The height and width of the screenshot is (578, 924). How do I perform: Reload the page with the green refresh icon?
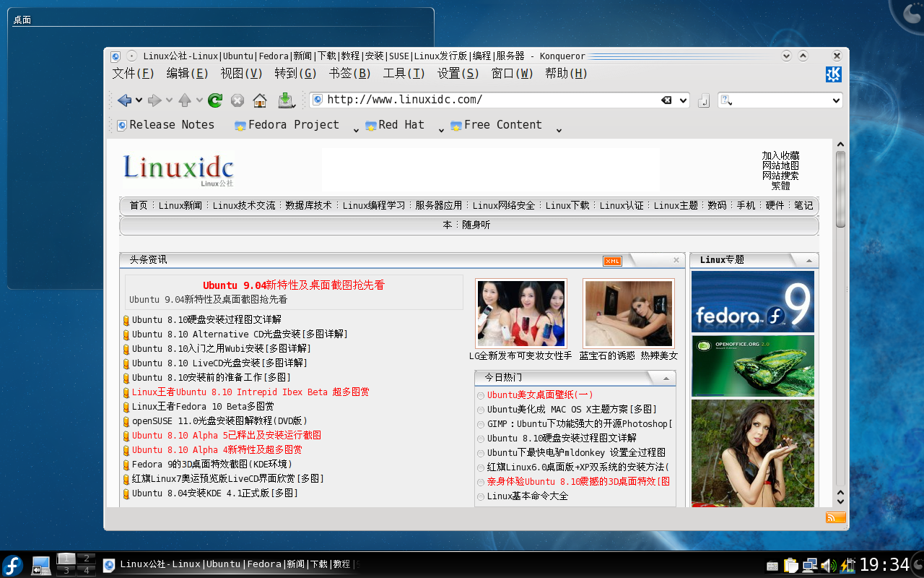pyautogui.click(x=214, y=100)
